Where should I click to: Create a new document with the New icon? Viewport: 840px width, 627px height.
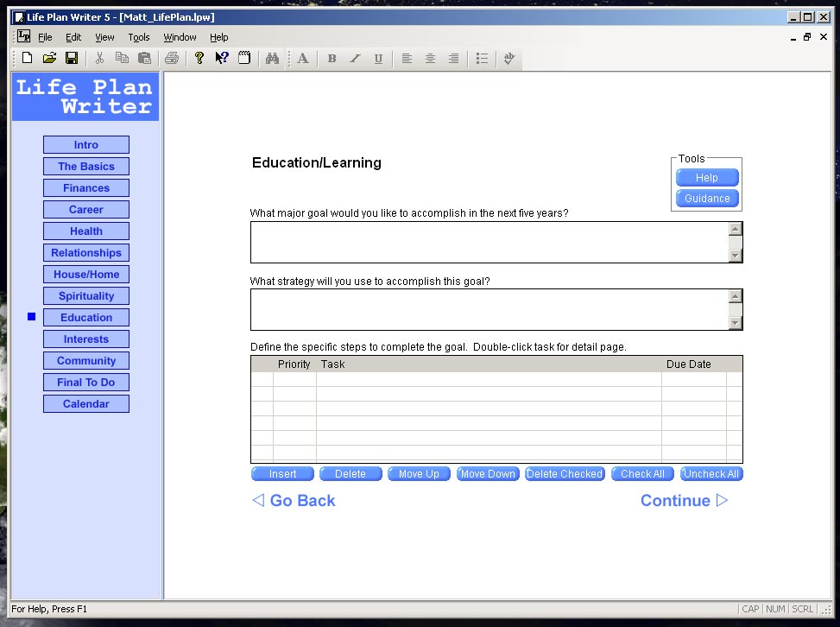point(28,58)
